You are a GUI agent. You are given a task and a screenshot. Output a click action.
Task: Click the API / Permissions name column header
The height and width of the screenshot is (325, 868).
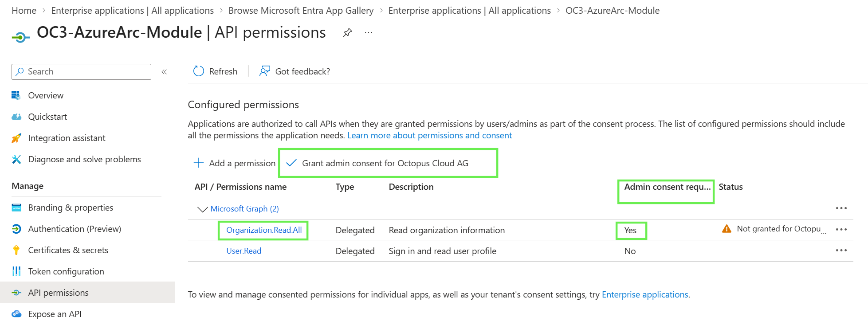point(240,187)
